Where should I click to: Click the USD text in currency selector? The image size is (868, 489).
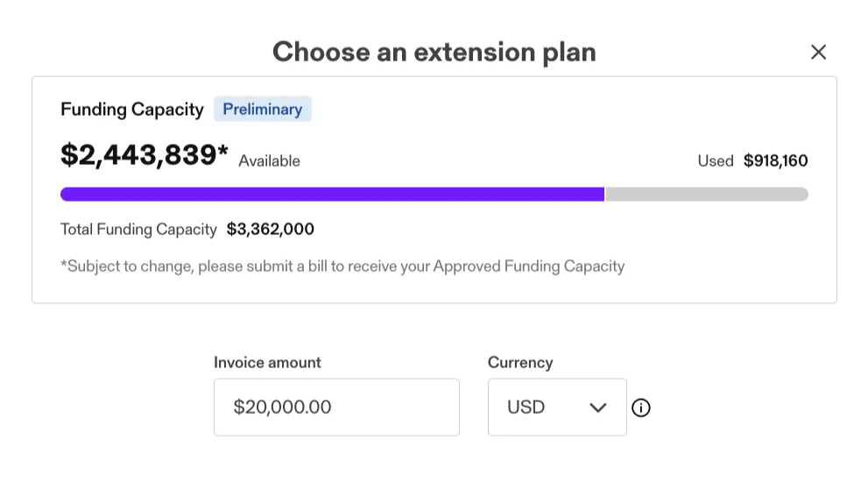point(526,407)
